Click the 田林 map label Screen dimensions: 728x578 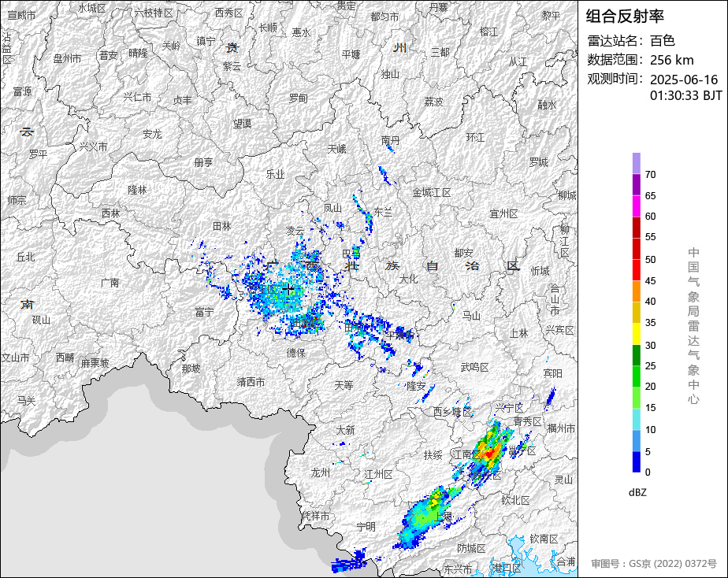221,226
